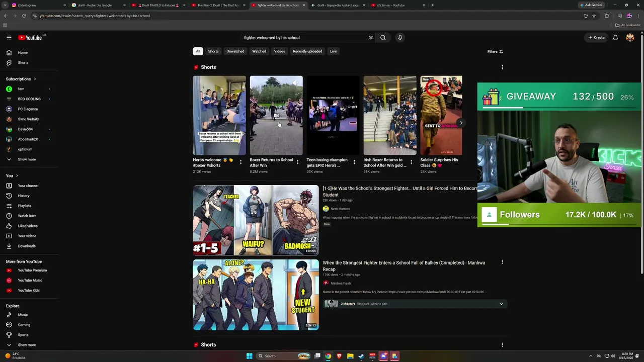Switch to Liquipedia Rocket League tab
Screen dimensions: 644x362
coord(338,5)
